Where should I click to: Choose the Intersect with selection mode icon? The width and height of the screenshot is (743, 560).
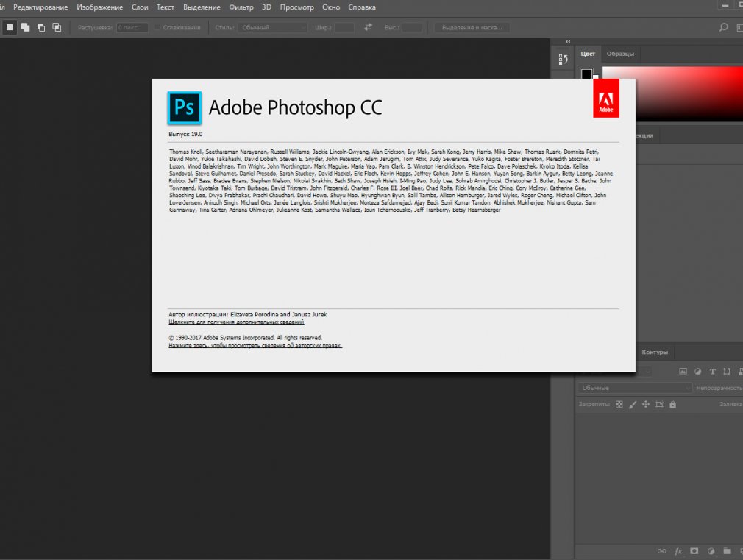pos(57,27)
